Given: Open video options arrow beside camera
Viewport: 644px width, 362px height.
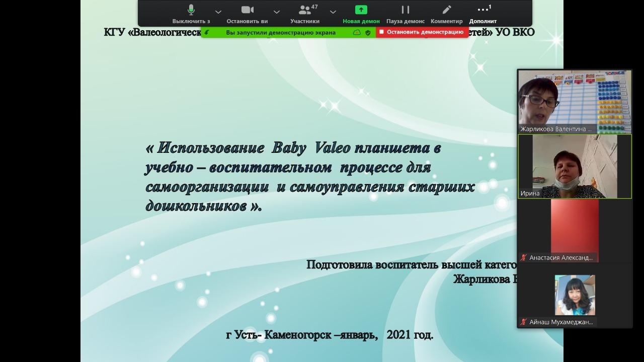Looking at the screenshot, I should coord(276,11).
